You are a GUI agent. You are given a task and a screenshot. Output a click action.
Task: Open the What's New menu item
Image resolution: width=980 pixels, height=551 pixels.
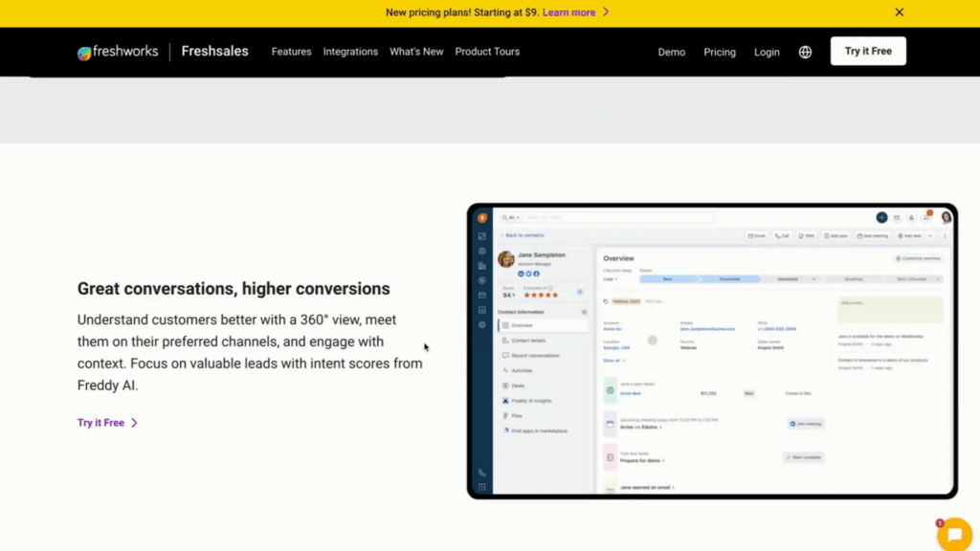(416, 52)
